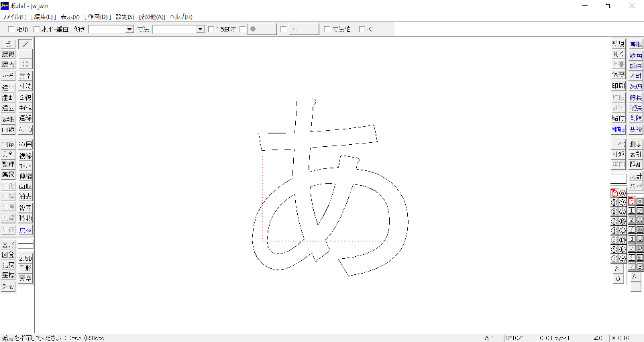Screen dimensions: 644x342
Task: Open the 寸法 length dropdown
Action: pyautogui.click(x=178, y=29)
